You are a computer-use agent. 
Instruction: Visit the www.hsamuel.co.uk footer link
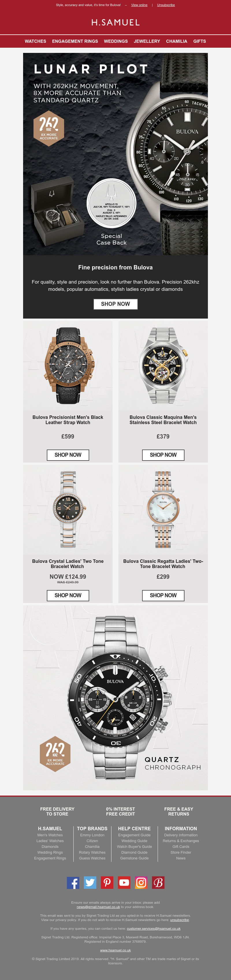115,950
